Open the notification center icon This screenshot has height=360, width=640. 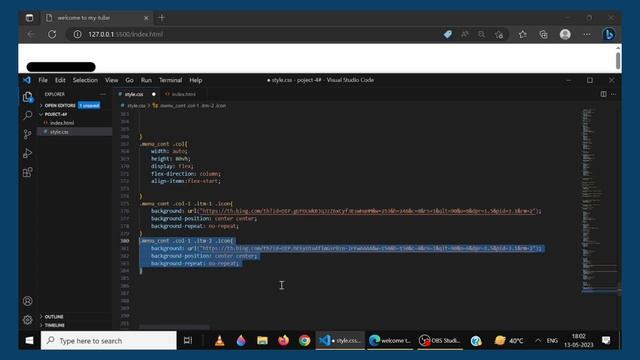606,340
